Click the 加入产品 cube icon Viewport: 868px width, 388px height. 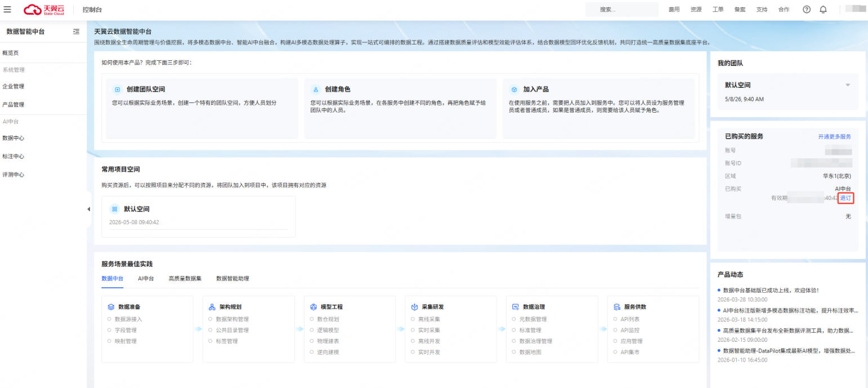pyautogui.click(x=514, y=90)
